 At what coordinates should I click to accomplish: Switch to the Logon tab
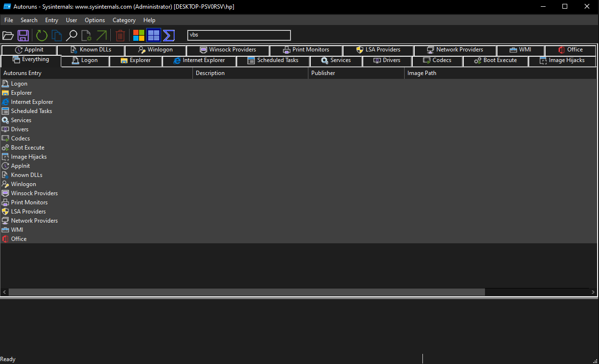click(x=85, y=61)
